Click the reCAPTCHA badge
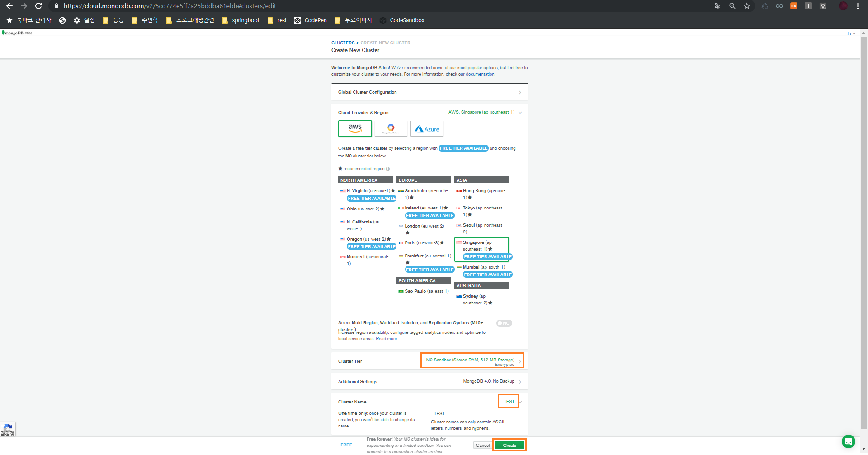The width and height of the screenshot is (868, 455). (x=8, y=429)
